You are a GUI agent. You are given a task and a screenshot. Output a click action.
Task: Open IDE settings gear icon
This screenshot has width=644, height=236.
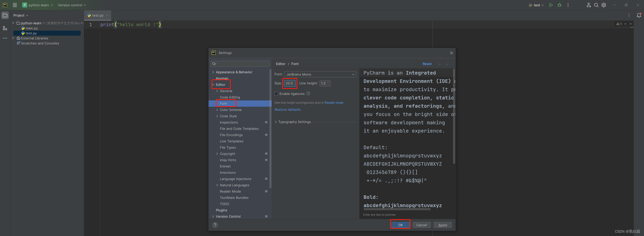[x=604, y=5]
